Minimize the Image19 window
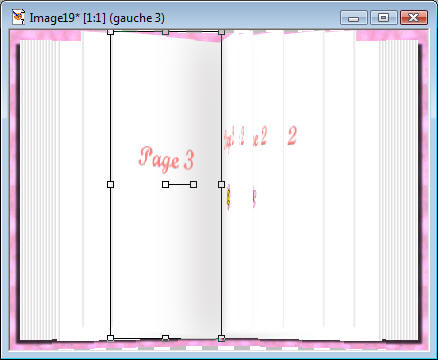 coord(354,18)
